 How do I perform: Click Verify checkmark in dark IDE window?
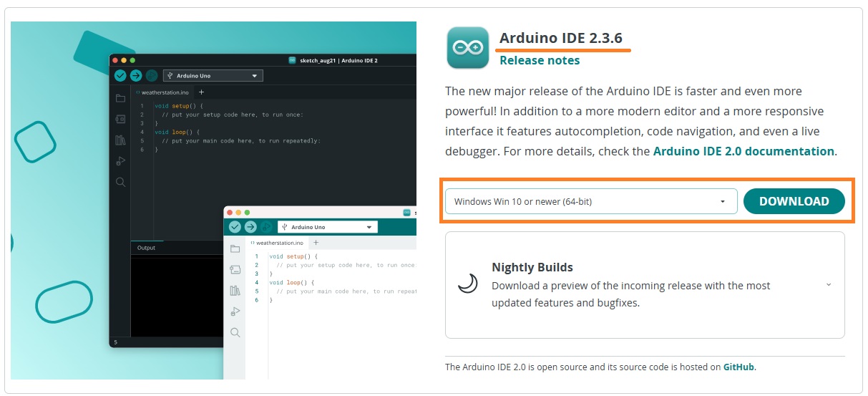[x=120, y=76]
